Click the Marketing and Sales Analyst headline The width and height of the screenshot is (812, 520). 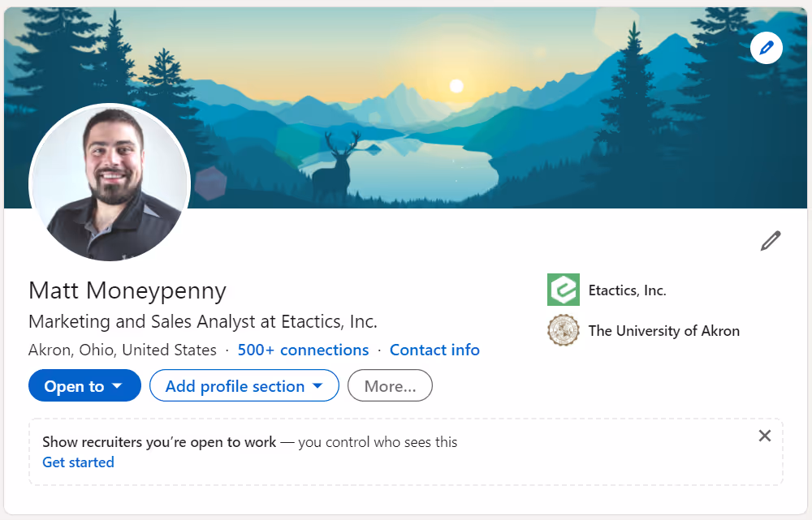click(x=202, y=321)
